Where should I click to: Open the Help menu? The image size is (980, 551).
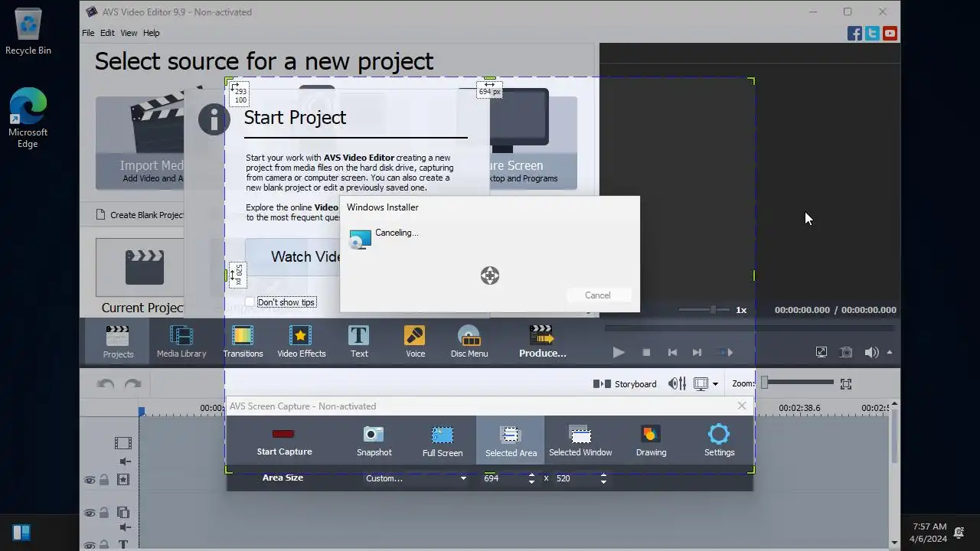[152, 33]
